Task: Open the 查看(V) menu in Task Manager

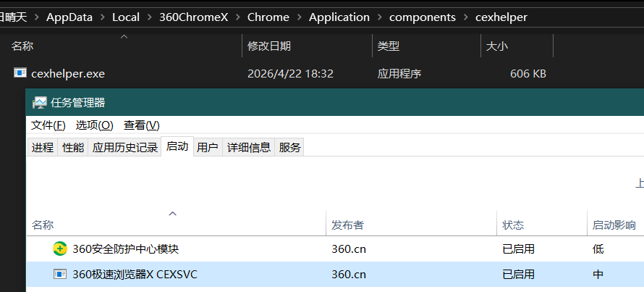Action: tap(142, 125)
